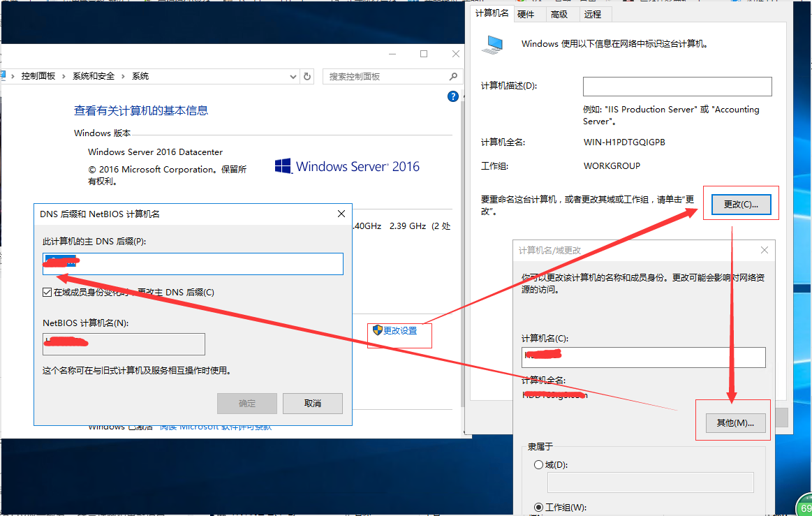Switch to the 高级 tab

click(x=559, y=15)
